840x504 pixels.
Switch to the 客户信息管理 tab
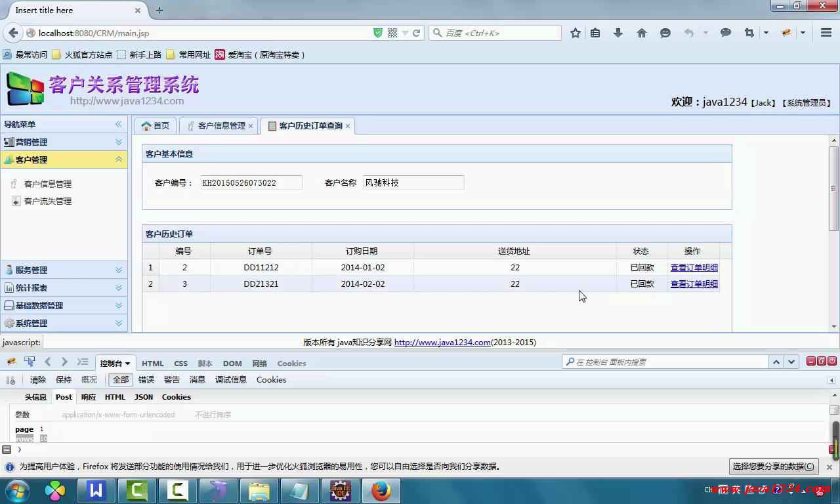(221, 126)
